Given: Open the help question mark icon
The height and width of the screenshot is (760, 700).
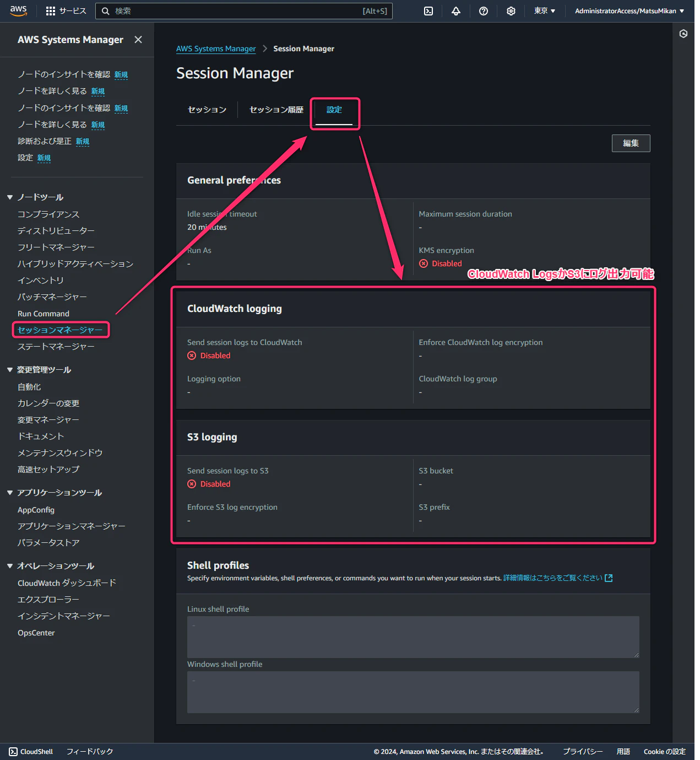Looking at the screenshot, I should 484,11.
